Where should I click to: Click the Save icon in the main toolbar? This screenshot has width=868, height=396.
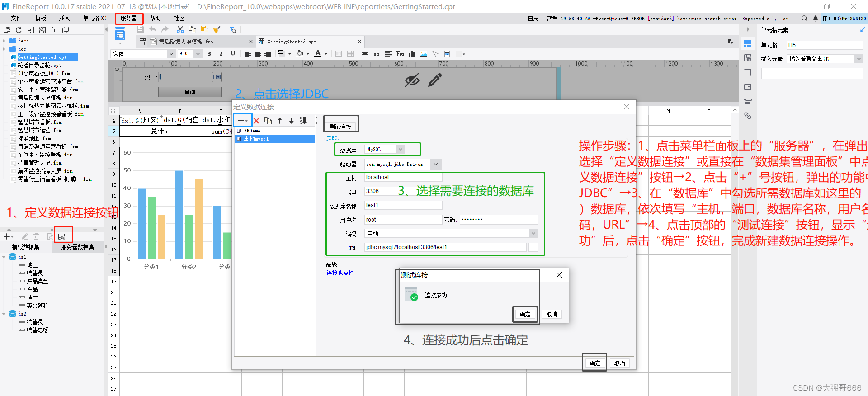coord(141,29)
